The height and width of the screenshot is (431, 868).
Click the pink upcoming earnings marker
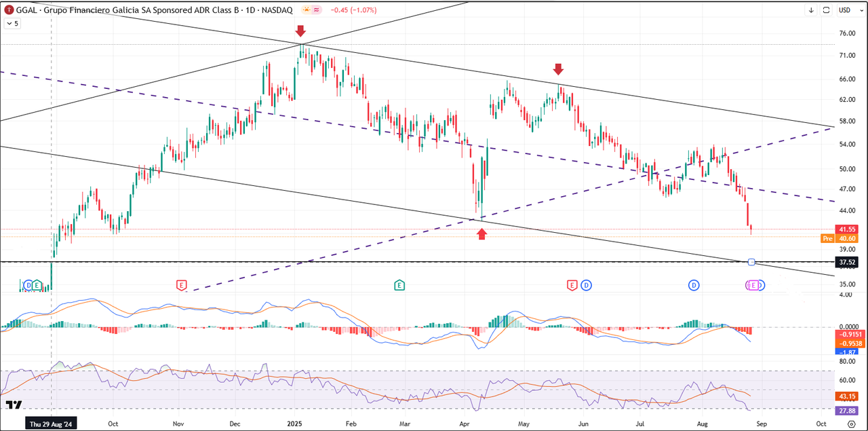click(753, 285)
